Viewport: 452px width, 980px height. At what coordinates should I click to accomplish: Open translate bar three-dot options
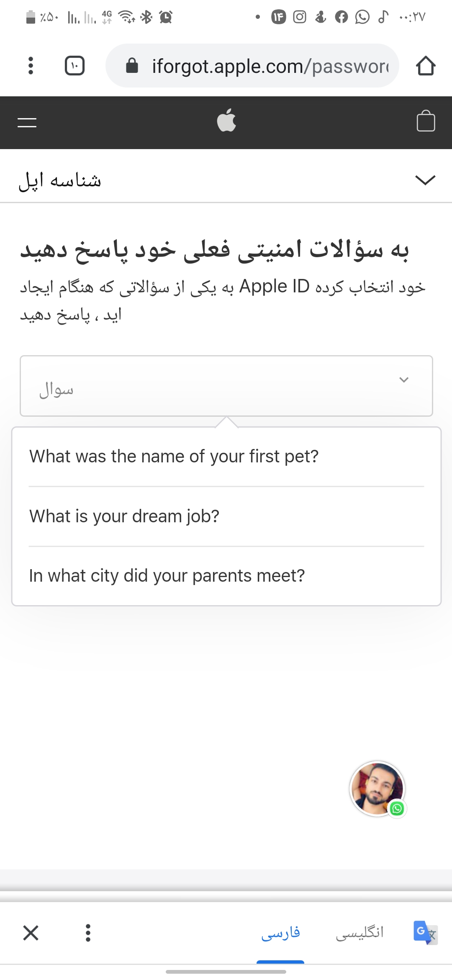pyautogui.click(x=88, y=933)
